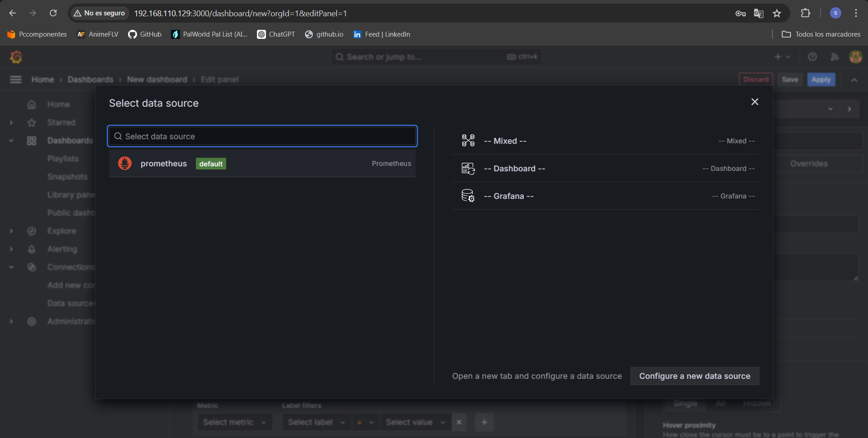Click the Grafana logo icon
Image resolution: width=868 pixels, height=438 pixels.
[x=16, y=57]
